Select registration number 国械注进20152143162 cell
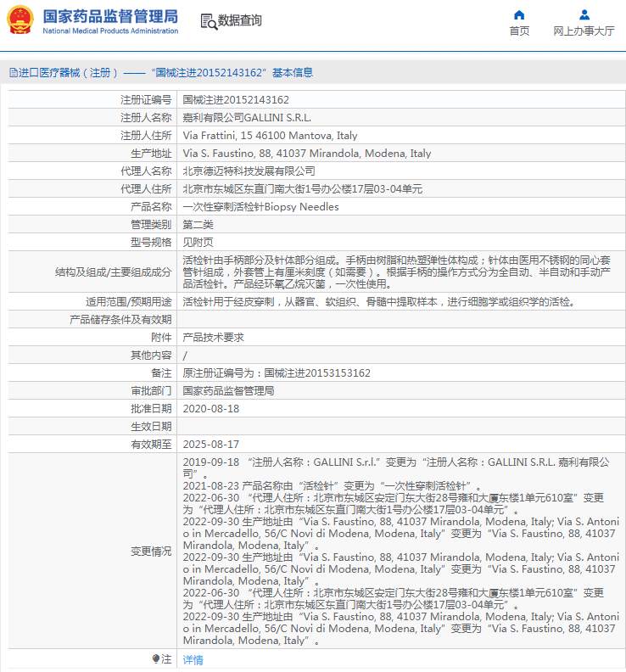Viewport: 626px width, 672px height. [x=236, y=100]
